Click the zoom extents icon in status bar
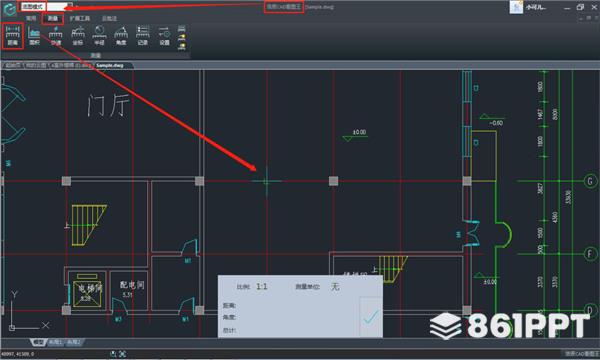 pos(122,354)
